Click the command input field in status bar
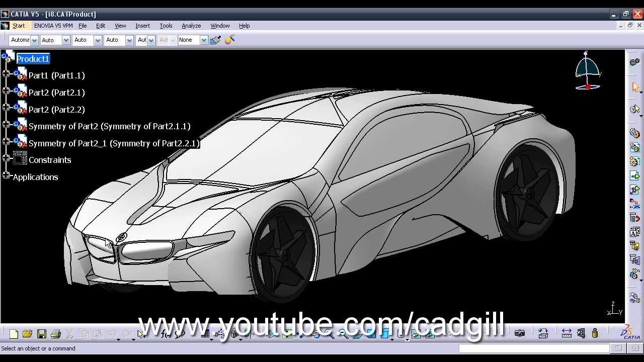This screenshot has height=362, width=644. 534,348
